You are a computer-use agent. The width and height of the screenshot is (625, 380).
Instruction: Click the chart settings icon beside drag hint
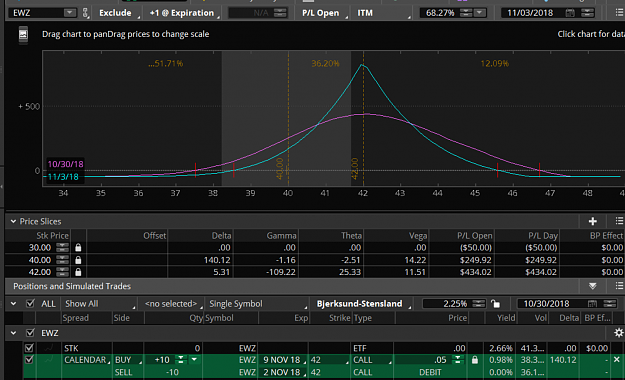pos(23,34)
